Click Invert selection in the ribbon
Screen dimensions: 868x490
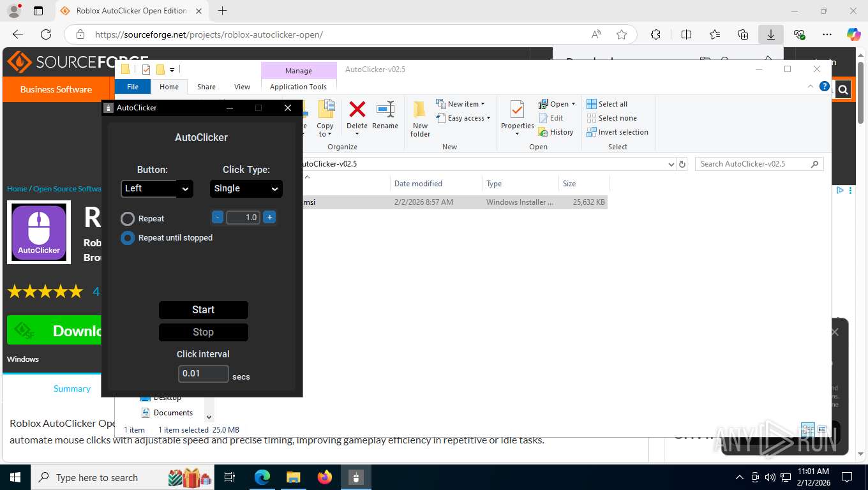pos(617,132)
